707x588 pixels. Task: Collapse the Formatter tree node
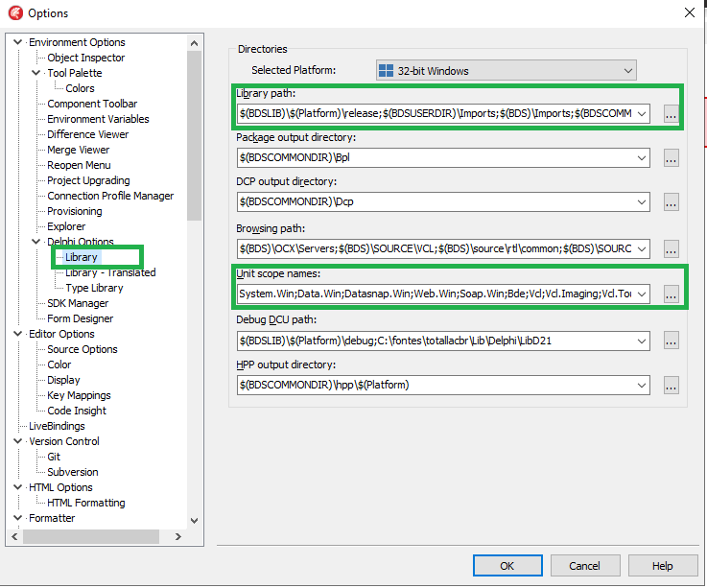coord(17,518)
